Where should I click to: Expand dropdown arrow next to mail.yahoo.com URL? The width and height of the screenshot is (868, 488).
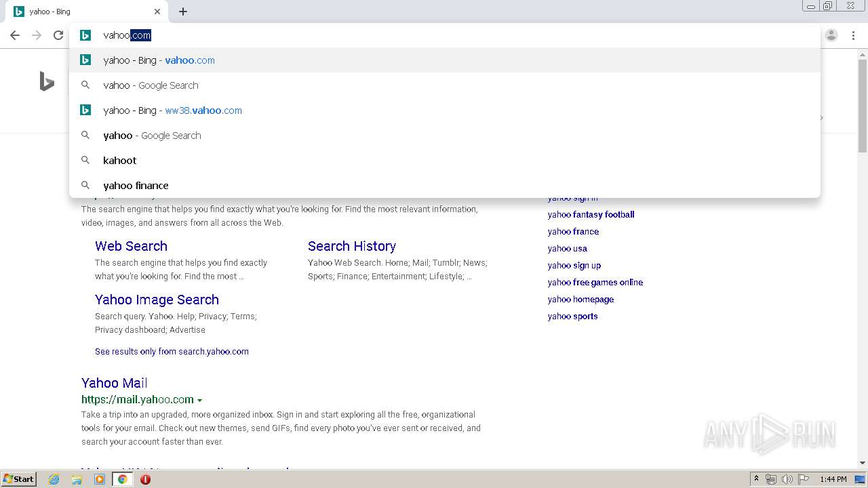(200, 401)
